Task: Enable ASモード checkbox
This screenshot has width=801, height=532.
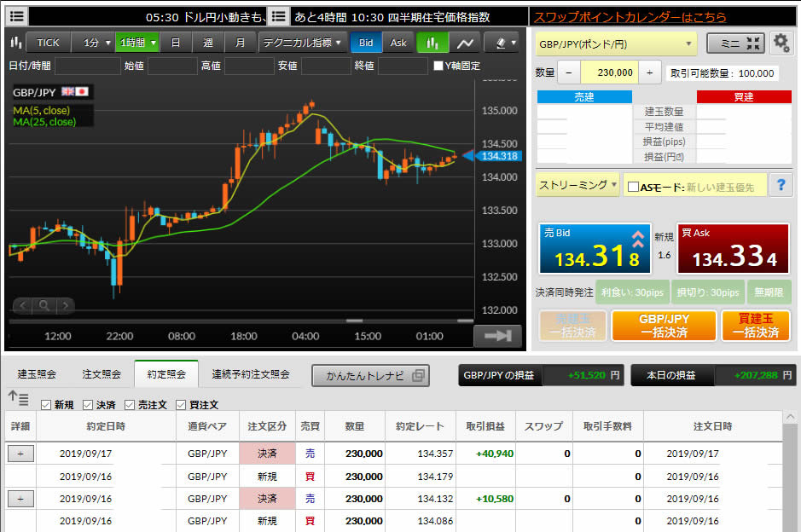Action: [x=633, y=187]
